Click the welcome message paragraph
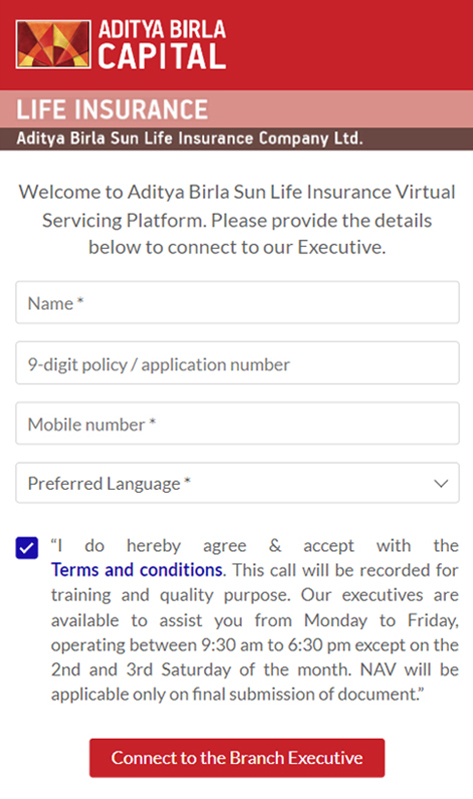The width and height of the screenshot is (473, 799). (237, 220)
